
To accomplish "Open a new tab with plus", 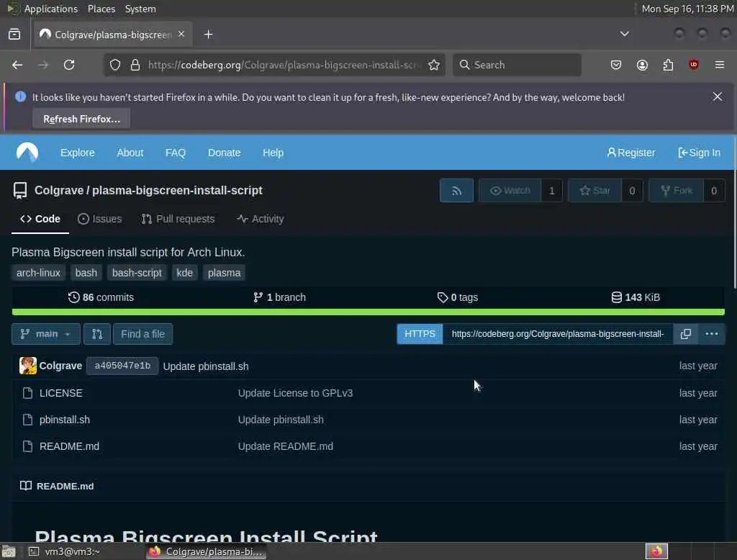I will 209,35.
